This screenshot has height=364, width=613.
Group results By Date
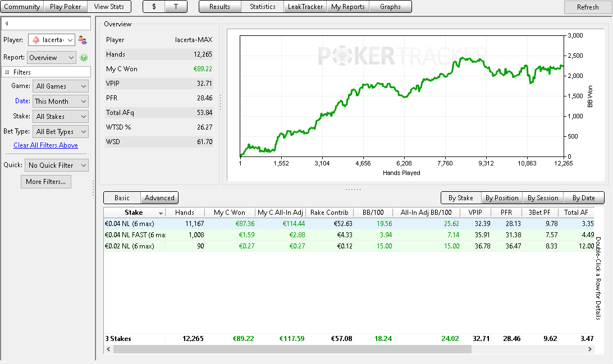(x=584, y=197)
